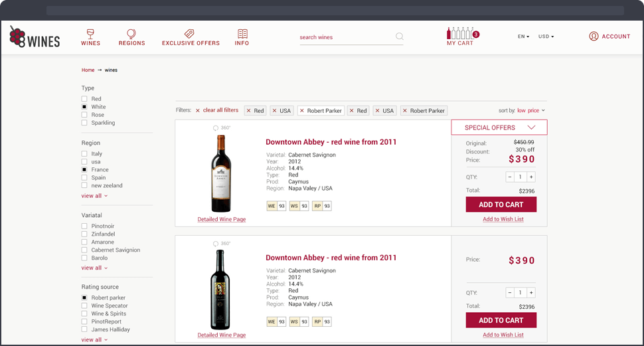The width and height of the screenshot is (644, 346).
Task: Check the Barolo varietal checkbox
Action: pyautogui.click(x=84, y=258)
